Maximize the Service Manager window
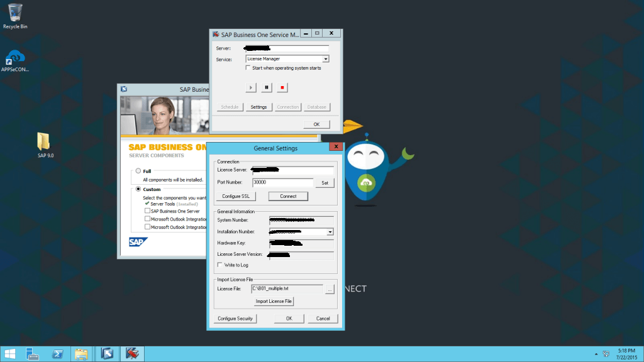 (317, 33)
